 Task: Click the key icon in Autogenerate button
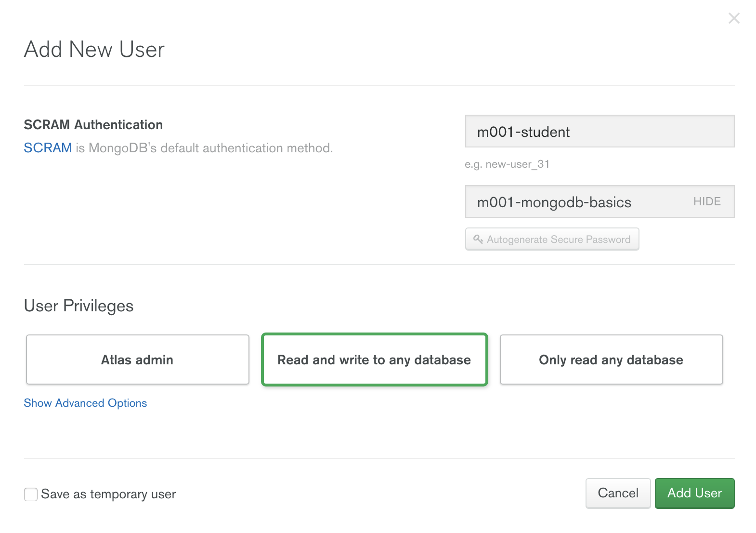[x=478, y=239]
